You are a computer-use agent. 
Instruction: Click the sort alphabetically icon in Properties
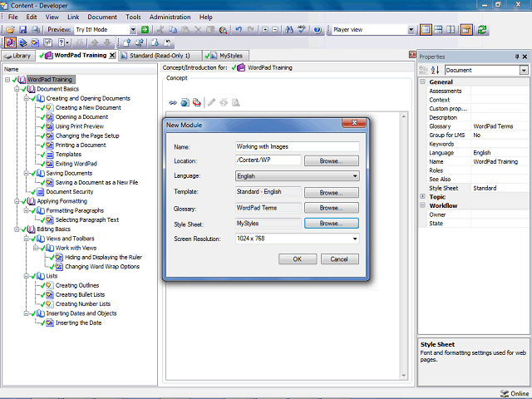click(x=435, y=70)
